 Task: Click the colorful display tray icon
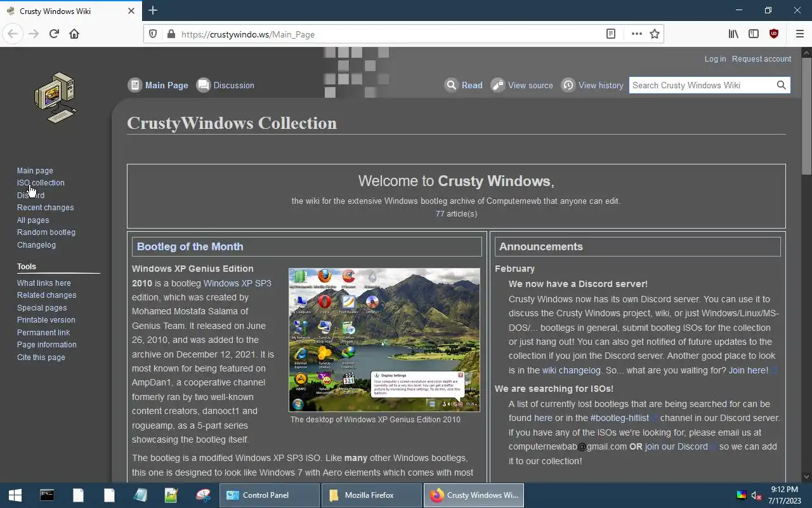[741, 495]
